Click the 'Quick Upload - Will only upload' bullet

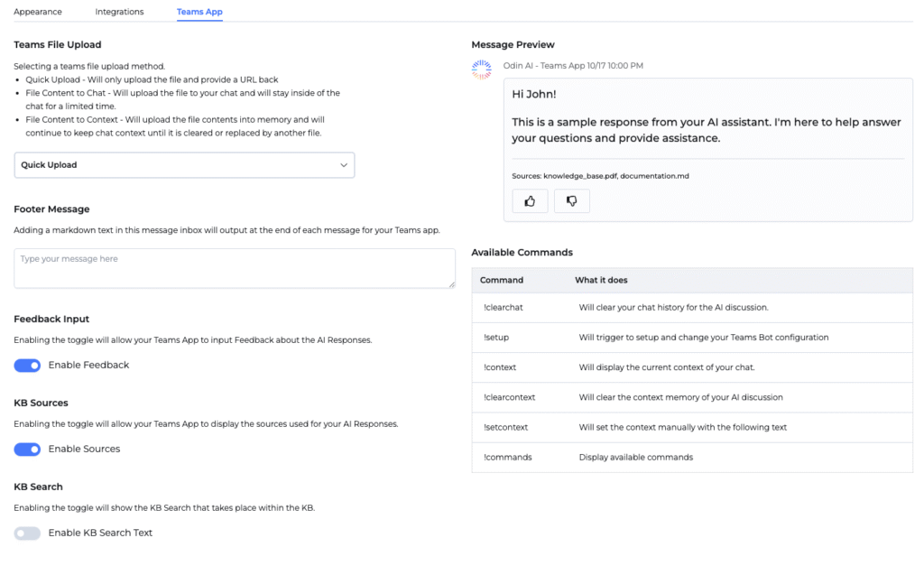click(x=152, y=79)
